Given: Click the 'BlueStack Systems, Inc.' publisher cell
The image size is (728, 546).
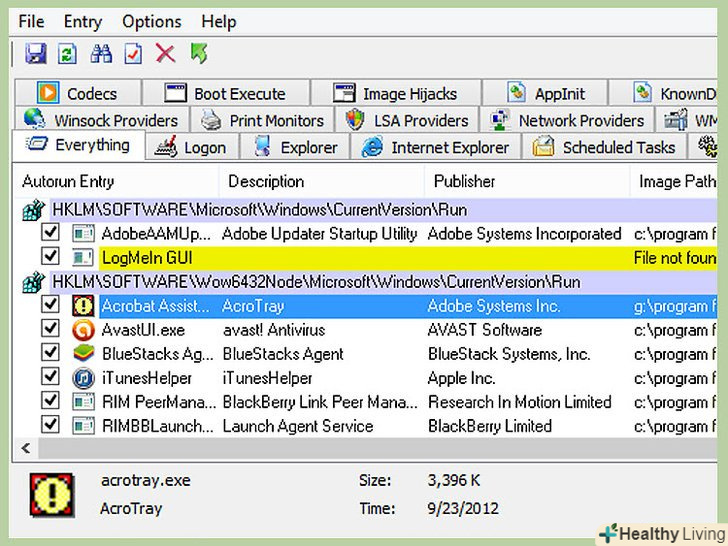Looking at the screenshot, I should pos(509,354).
